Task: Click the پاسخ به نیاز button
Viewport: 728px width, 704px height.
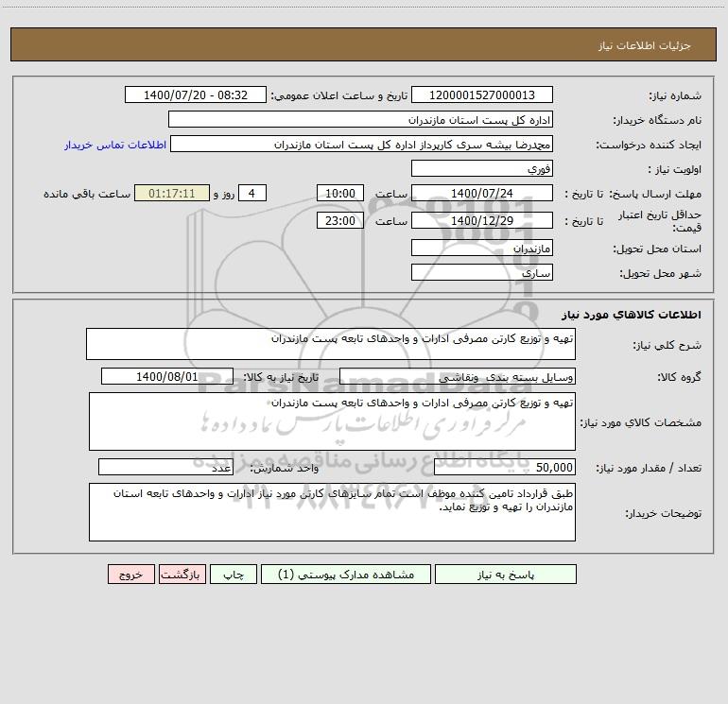Action: [506, 574]
